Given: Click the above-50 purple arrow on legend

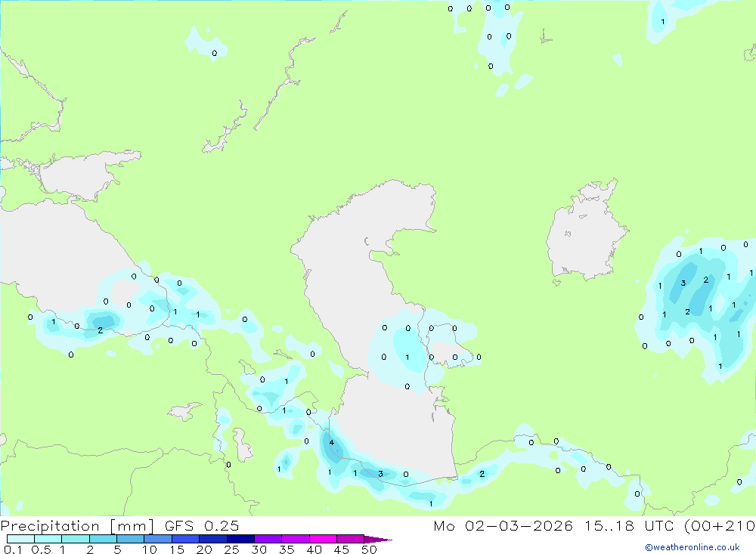Looking at the screenshot, I should click(x=378, y=540).
